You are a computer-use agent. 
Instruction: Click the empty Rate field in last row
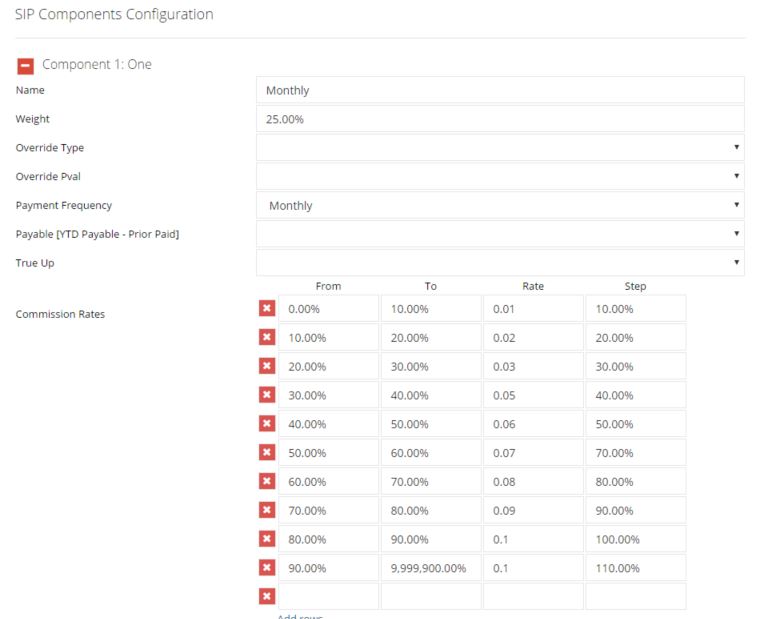533,596
